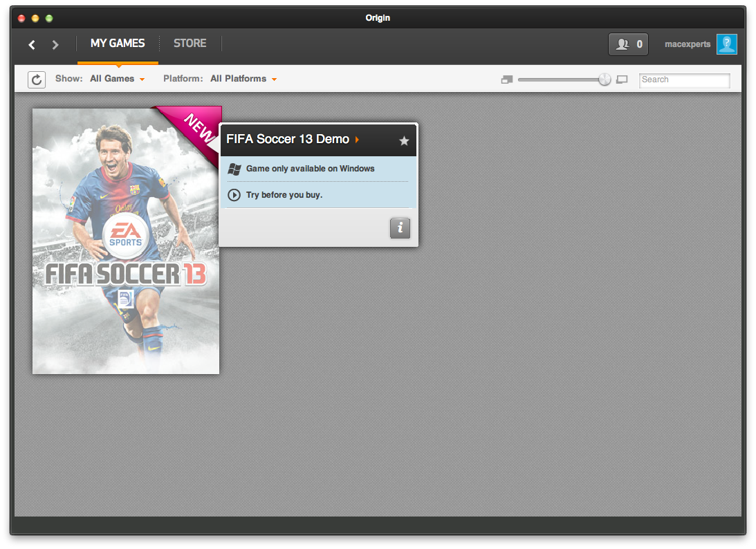Click the Windows logo icon in popup
Image resolution: width=756 pixels, height=549 pixels.
coord(234,169)
